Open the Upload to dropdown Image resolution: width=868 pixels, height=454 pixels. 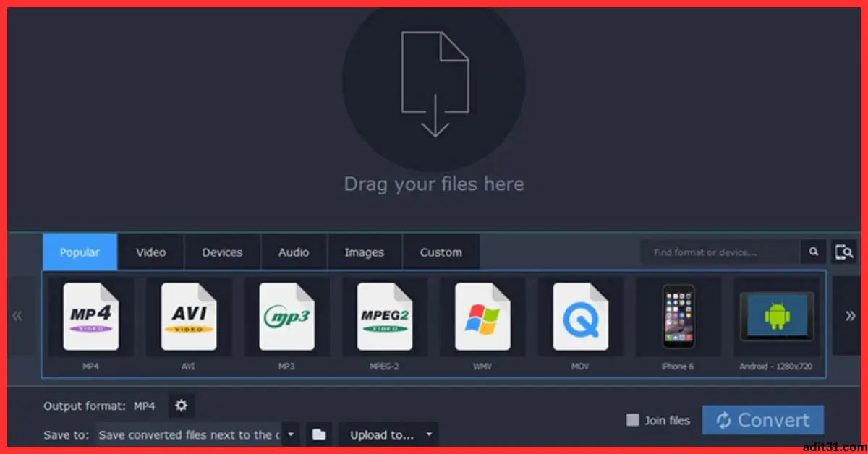pos(388,434)
